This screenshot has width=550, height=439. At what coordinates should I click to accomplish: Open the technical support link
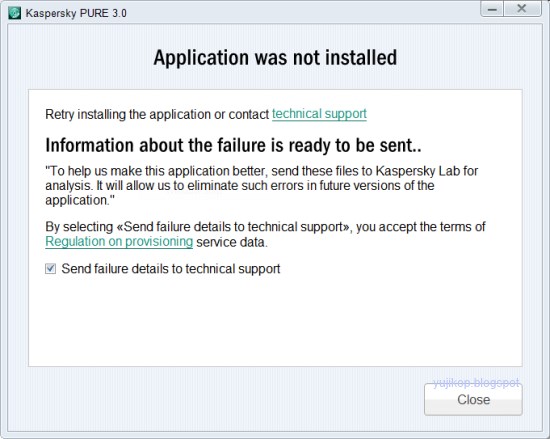(x=319, y=114)
